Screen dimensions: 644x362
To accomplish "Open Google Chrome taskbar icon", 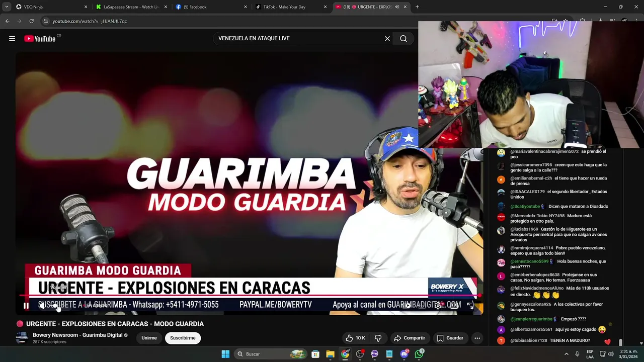I will [345, 354].
